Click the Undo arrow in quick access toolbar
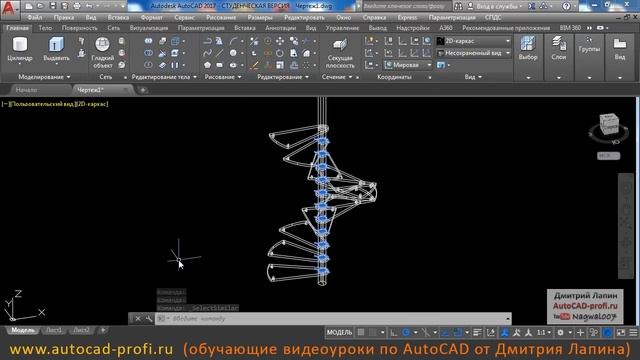This screenshot has height=360, width=640. click(x=89, y=6)
